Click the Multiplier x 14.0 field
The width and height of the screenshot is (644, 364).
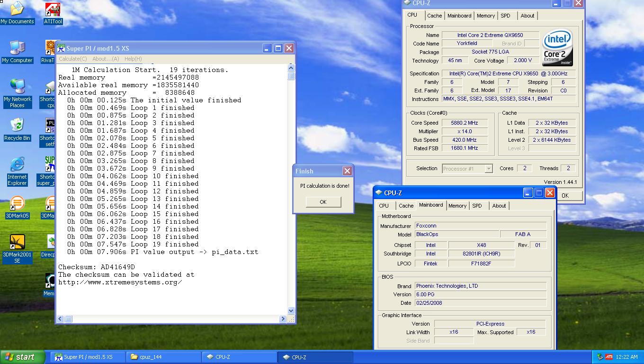(464, 131)
